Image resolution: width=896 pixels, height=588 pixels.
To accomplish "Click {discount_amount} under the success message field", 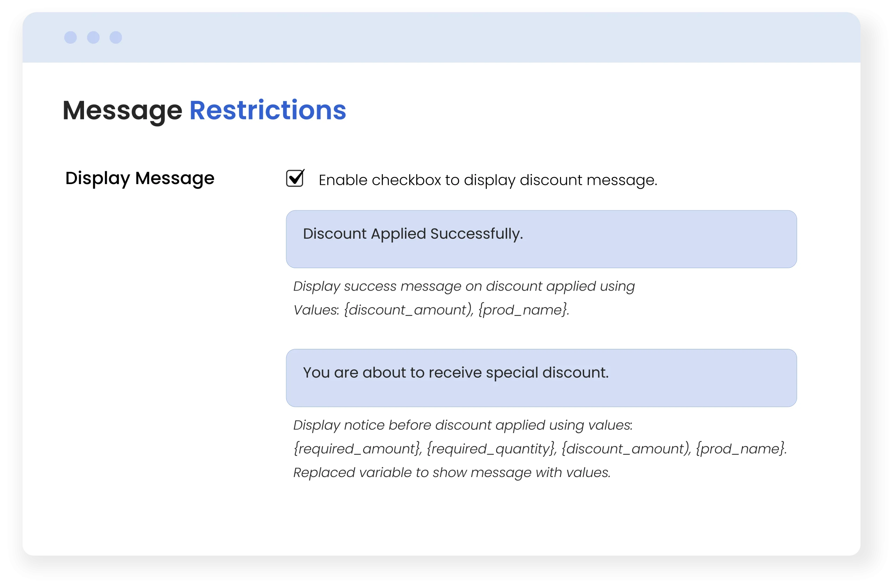I will 408,310.
